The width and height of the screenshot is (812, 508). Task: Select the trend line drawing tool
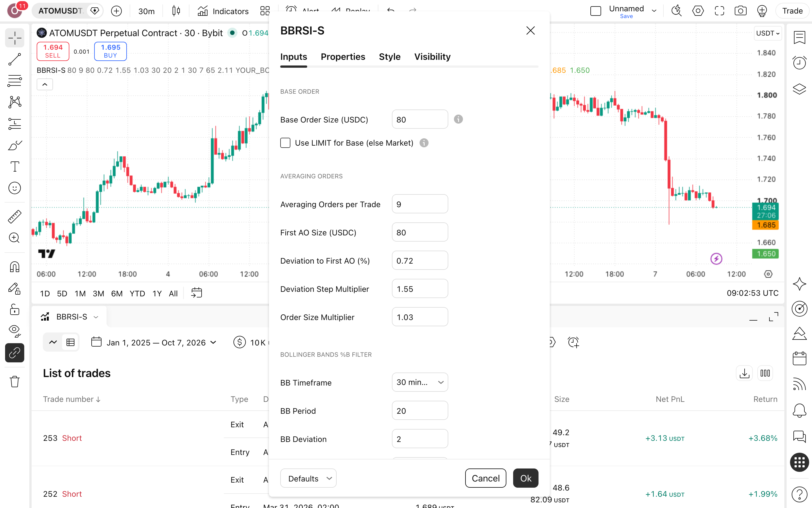coord(14,59)
